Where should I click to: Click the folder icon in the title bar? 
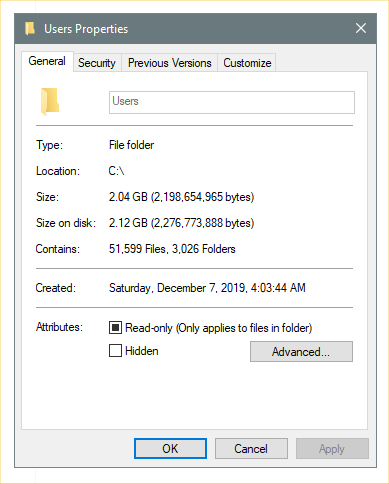click(30, 29)
